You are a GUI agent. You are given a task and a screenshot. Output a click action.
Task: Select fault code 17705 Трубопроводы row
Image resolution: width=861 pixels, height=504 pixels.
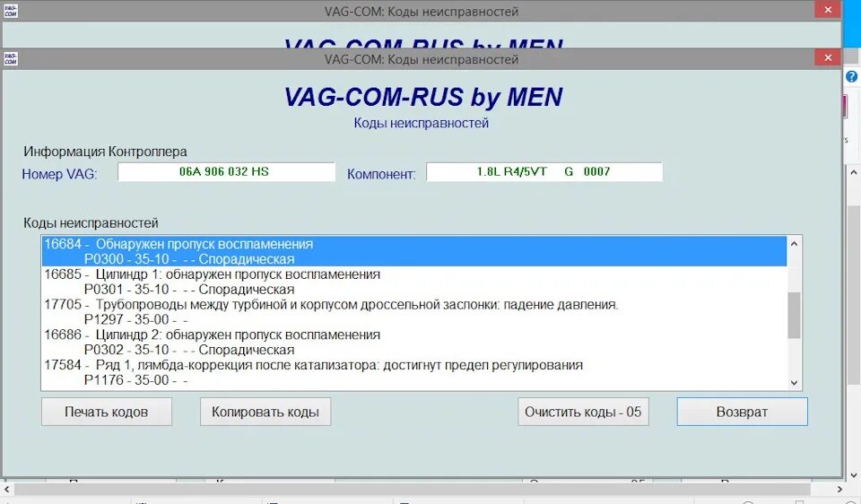[414, 305]
